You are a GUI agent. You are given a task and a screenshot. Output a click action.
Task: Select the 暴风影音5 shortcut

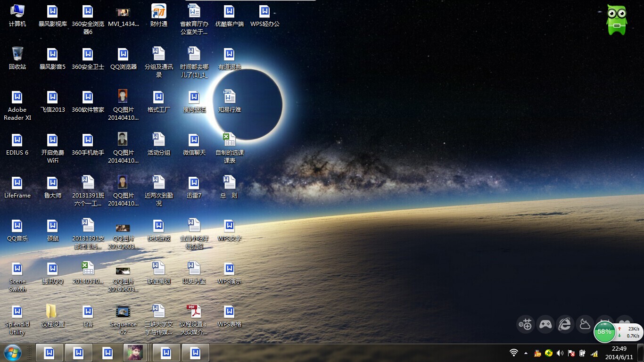tap(53, 58)
